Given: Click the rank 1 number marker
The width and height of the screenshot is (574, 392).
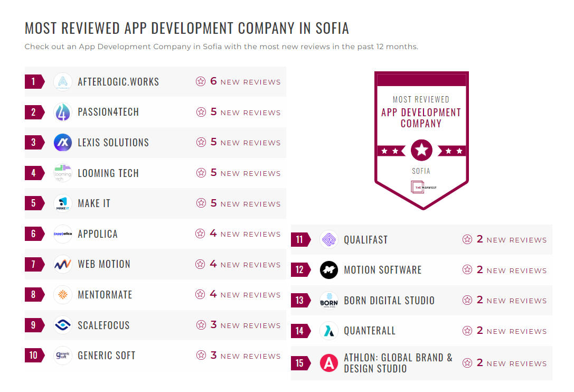Looking at the screenshot, I should [x=33, y=81].
